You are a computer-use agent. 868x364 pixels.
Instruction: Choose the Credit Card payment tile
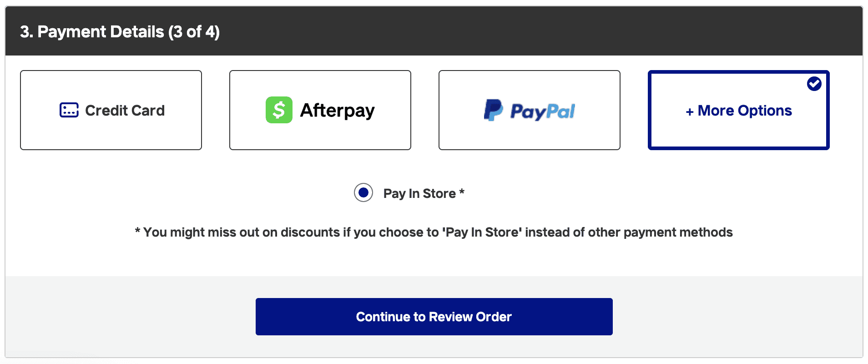(111, 110)
